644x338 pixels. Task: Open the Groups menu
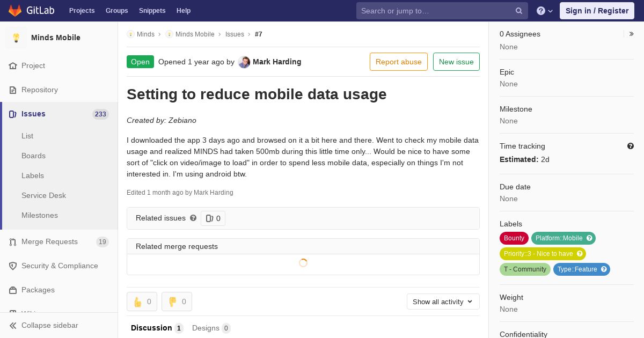point(116,11)
